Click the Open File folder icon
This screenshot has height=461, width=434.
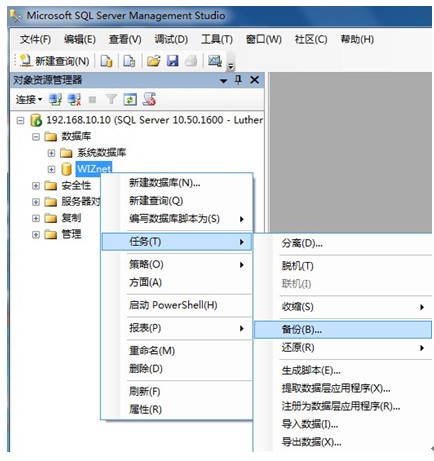(154, 61)
